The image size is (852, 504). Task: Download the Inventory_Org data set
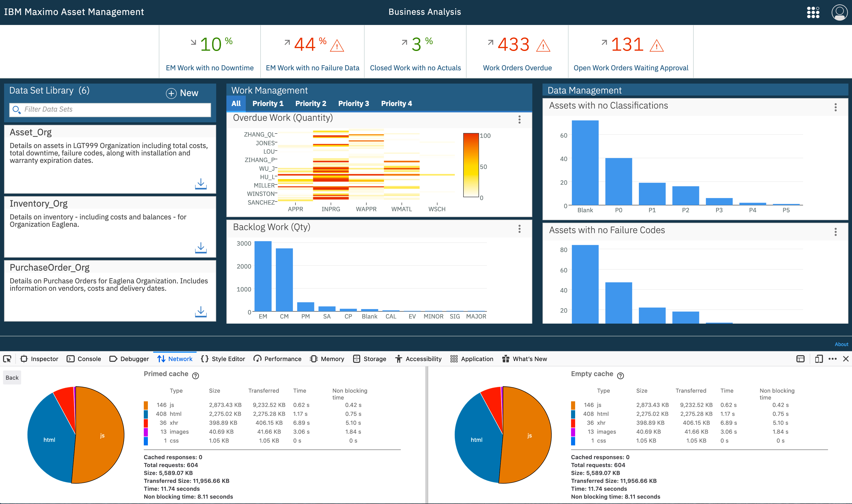point(201,248)
